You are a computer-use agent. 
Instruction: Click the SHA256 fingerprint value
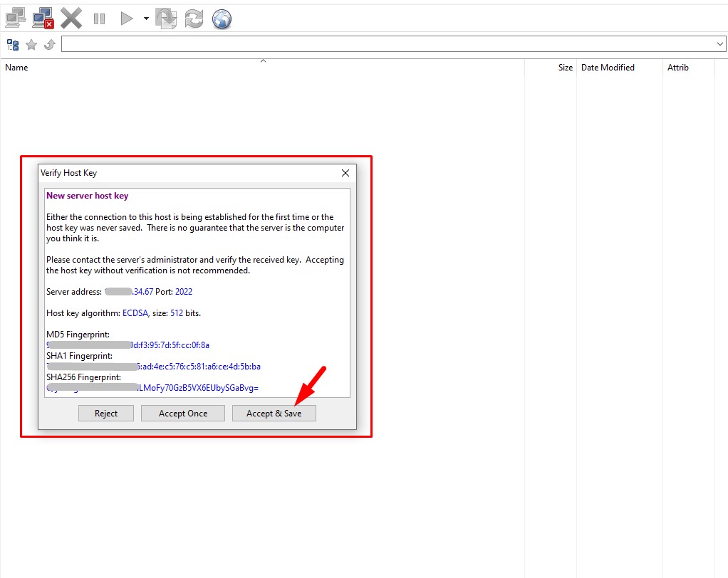[152, 388]
